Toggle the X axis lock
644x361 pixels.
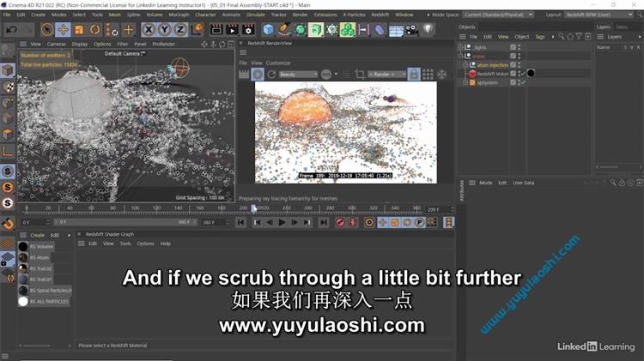click(x=149, y=29)
